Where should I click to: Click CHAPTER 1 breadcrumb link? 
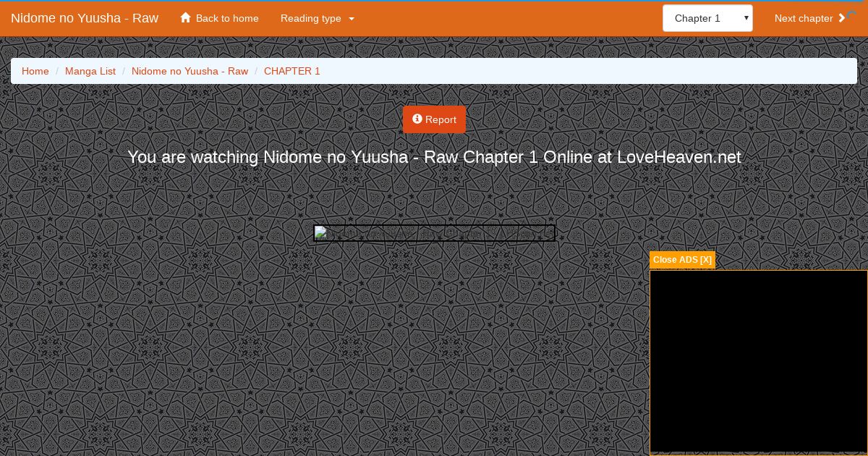pyautogui.click(x=292, y=71)
